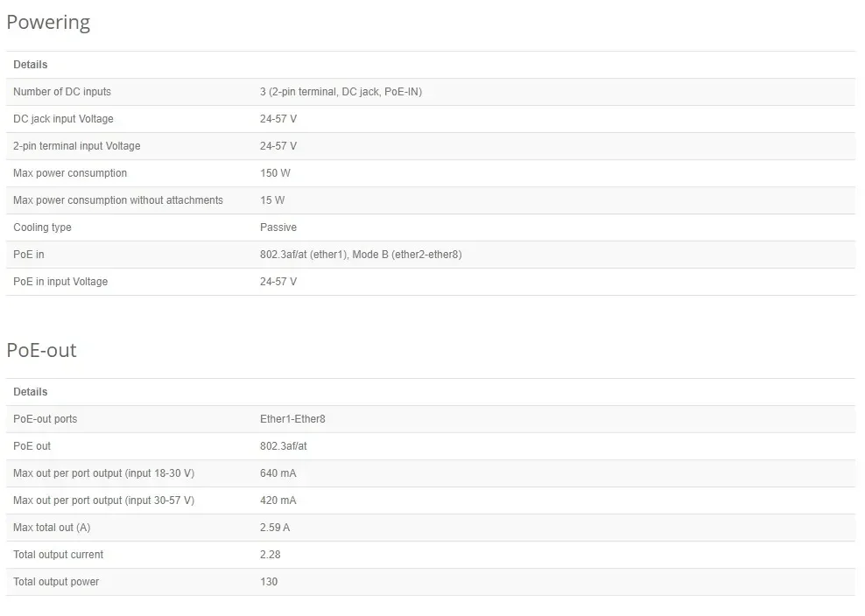Select the 802.3af/at (ether1), Mode B value
The width and height of the screenshot is (865, 616).
click(x=361, y=255)
